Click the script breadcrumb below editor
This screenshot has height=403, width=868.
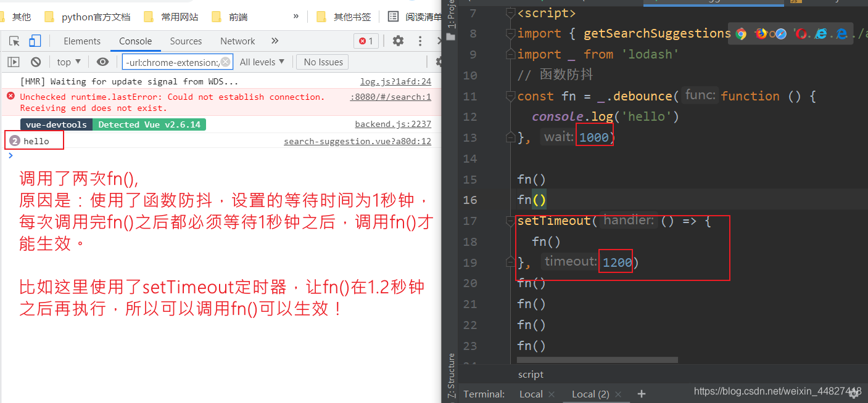pos(531,375)
